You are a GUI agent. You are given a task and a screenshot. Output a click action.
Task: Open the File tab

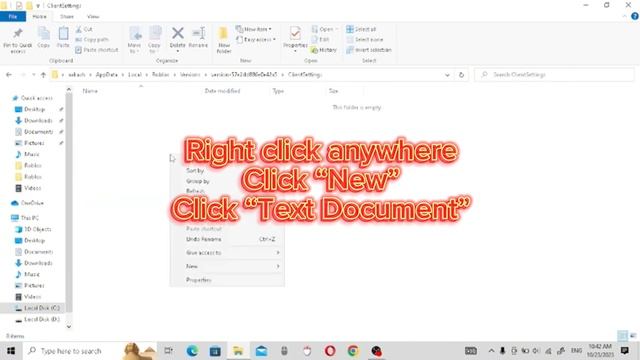tap(13, 16)
